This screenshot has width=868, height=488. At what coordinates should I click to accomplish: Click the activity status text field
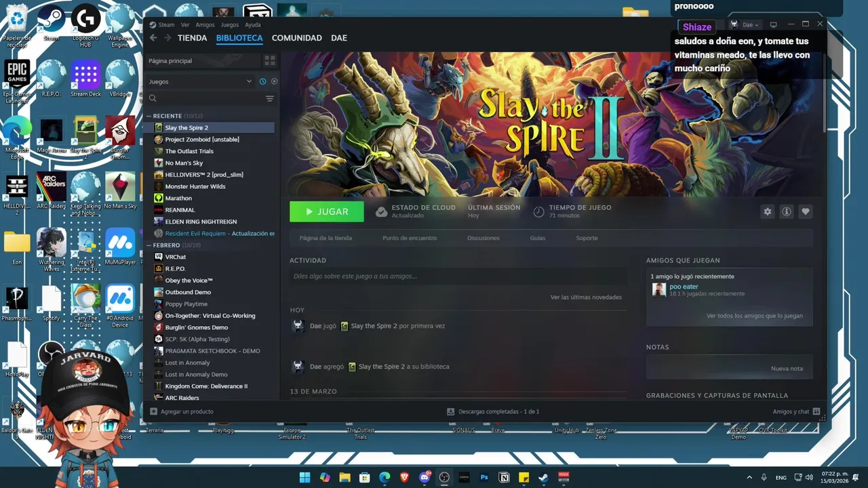coord(458,276)
